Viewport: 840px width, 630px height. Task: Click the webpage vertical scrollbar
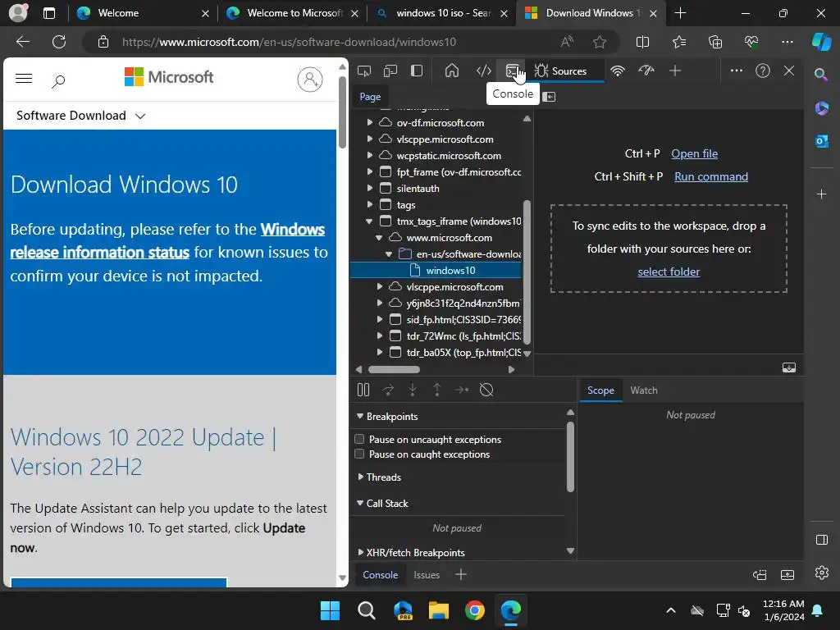tap(342, 112)
